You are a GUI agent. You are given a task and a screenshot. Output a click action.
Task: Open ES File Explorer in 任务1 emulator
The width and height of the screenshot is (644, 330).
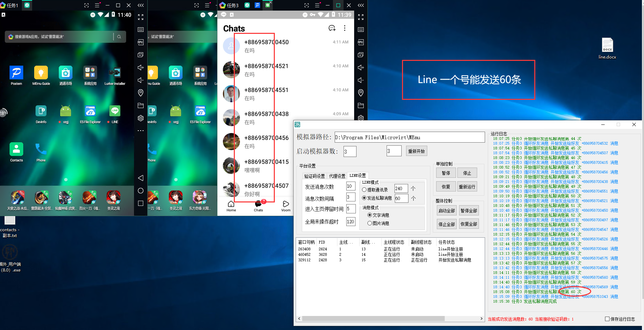pos(90,111)
